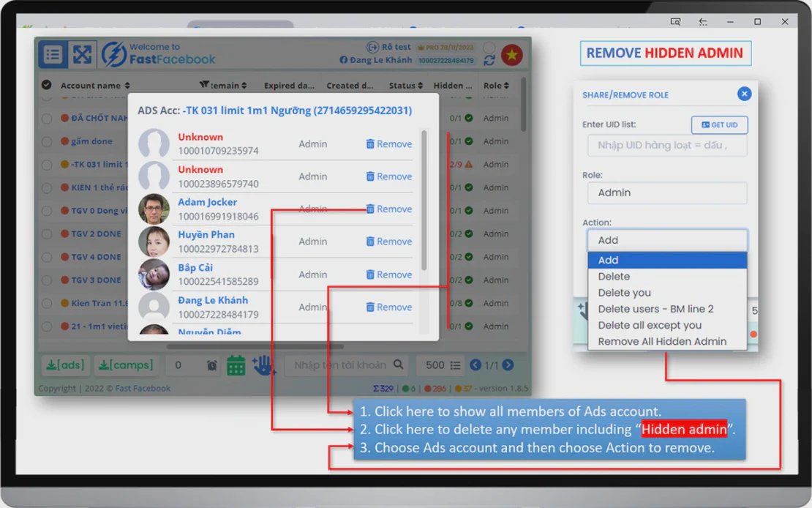Viewport: 812px width, 508px height.
Task: Click the blue hand icon in bottom bar
Action: pyautogui.click(x=263, y=365)
